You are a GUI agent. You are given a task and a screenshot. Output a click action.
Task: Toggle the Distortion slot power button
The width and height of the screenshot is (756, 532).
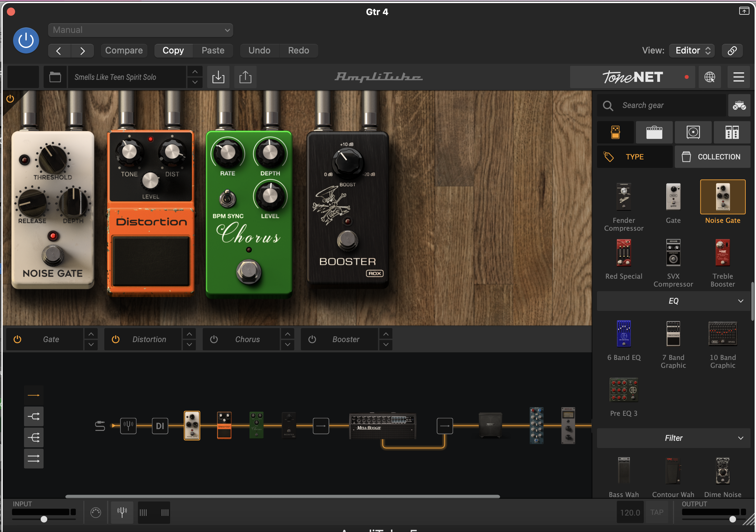pos(116,339)
